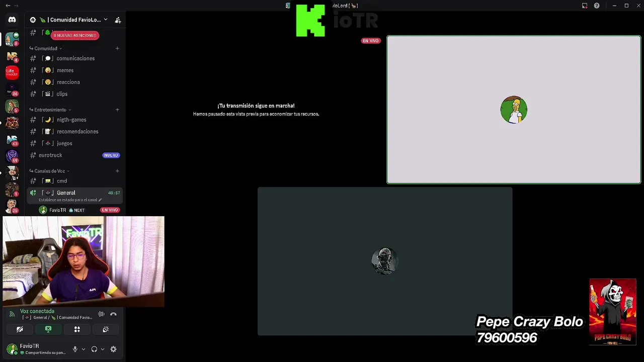Click the invite members icon in server header
Image resolution: width=644 pixels, height=362 pixels.
pyautogui.click(x=118, y=20)
